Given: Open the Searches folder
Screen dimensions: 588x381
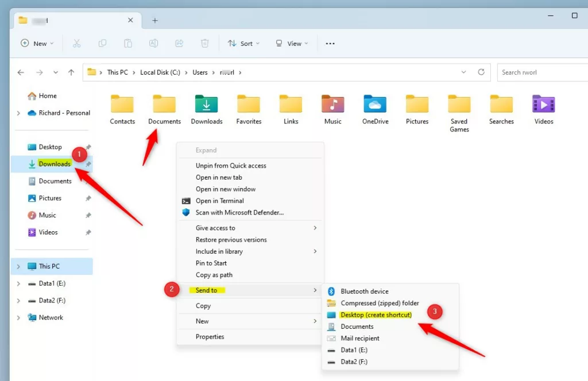Looking at the screenshot, I should (501, 110).
